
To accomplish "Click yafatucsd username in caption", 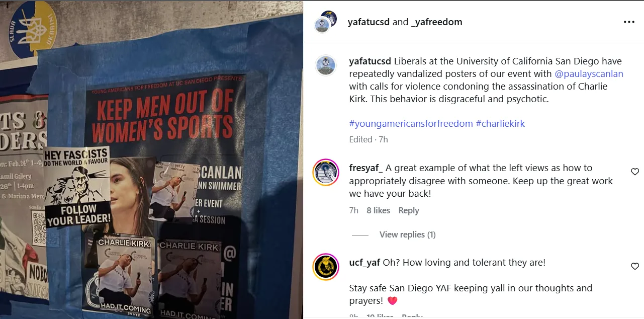I will [x=370, y=61].
